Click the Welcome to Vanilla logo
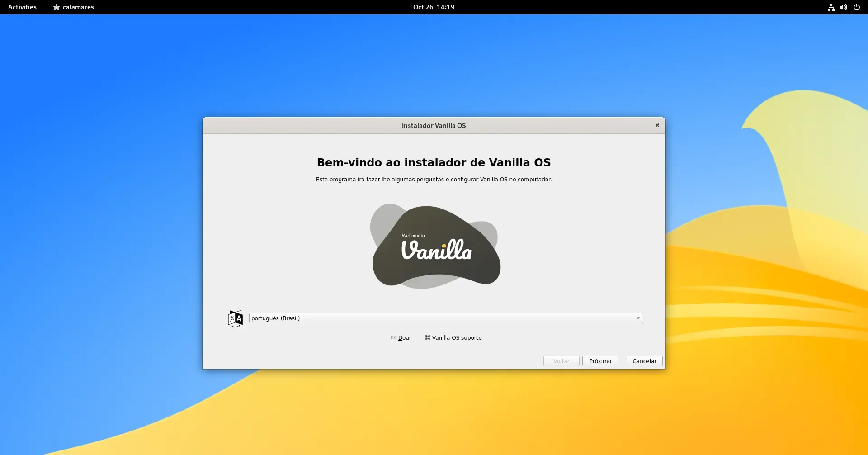Image resolution: width=868 pixels, height=455 pixels. (435, 246)
